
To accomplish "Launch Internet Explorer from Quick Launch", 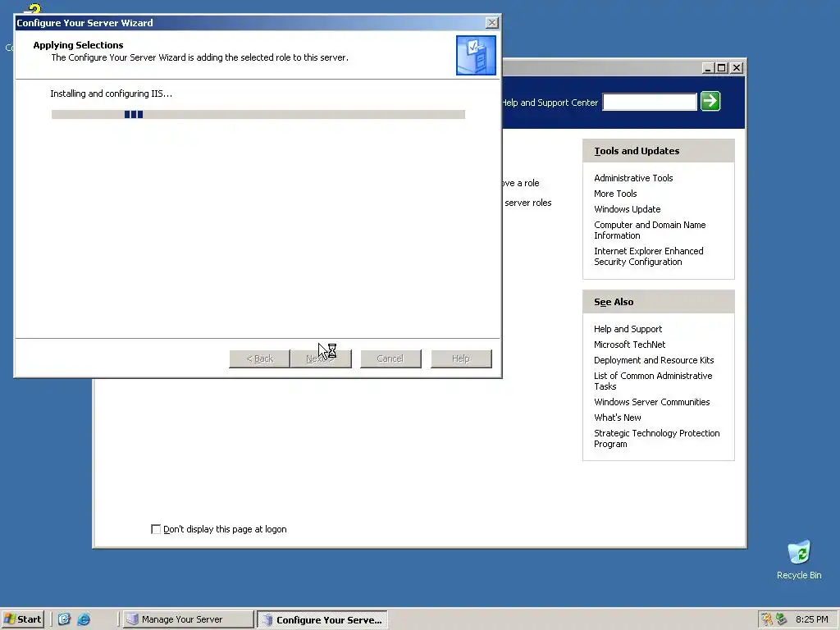I will pyautogui.click(x=84, y=619).
